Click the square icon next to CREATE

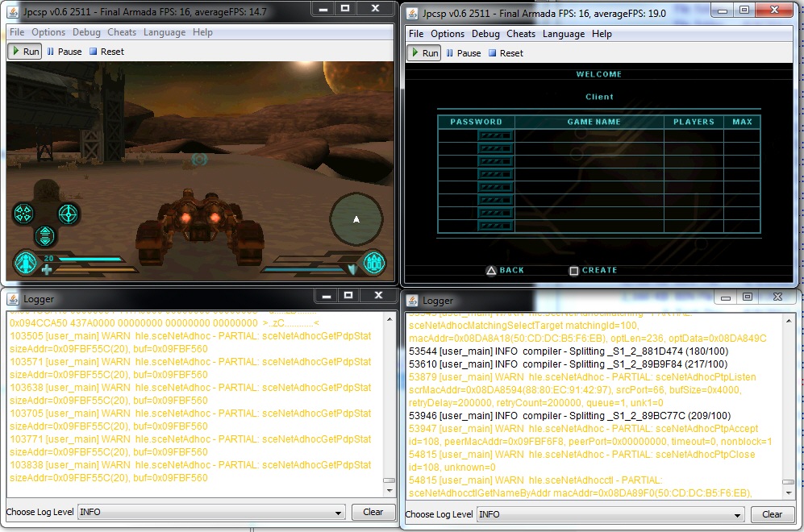click(x=574, y=271)
